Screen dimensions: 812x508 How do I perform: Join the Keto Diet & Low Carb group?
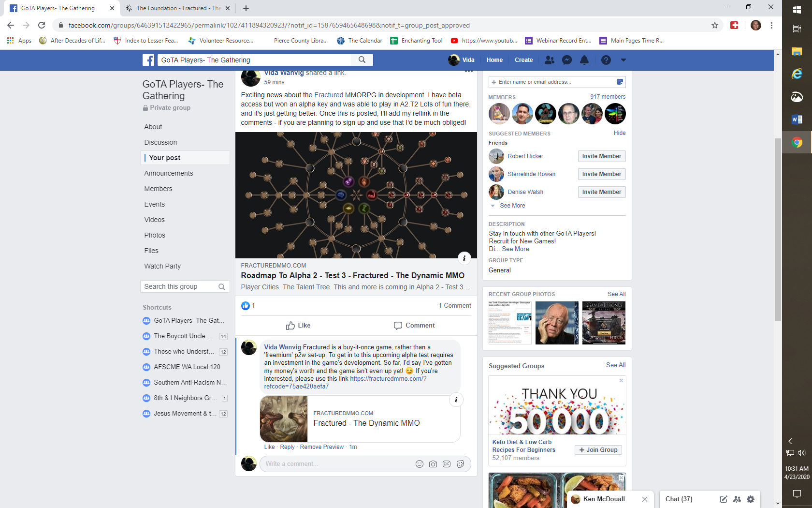(x=598, y=450)
